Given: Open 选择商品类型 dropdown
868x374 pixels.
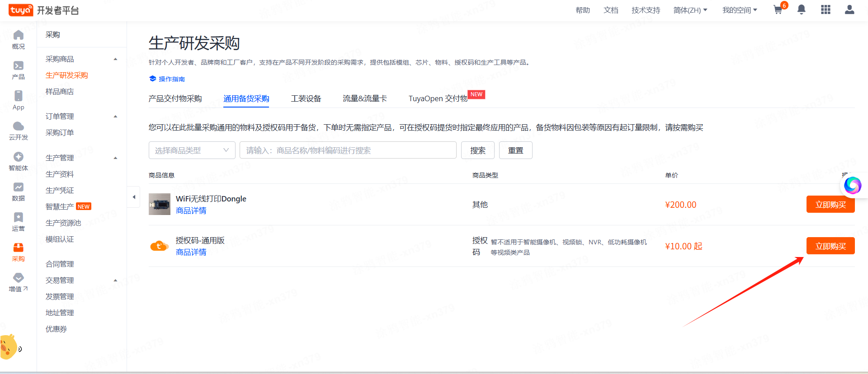Looking at the screenshot, I should click(192, 150).
